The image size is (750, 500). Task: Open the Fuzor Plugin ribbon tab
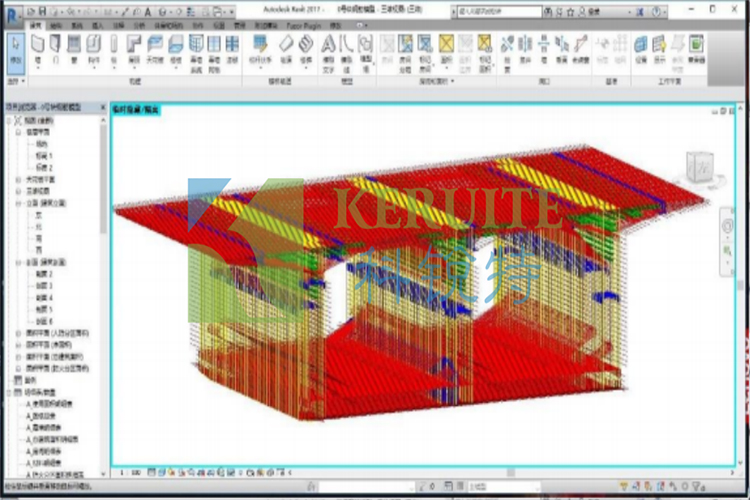click(304, 25)
